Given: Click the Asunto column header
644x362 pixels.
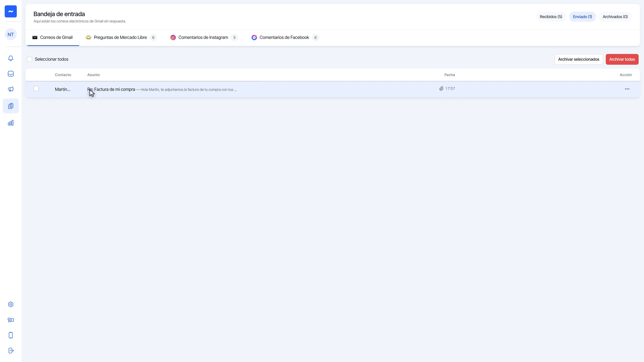Looking at the screenshot, I should point(94,75).
